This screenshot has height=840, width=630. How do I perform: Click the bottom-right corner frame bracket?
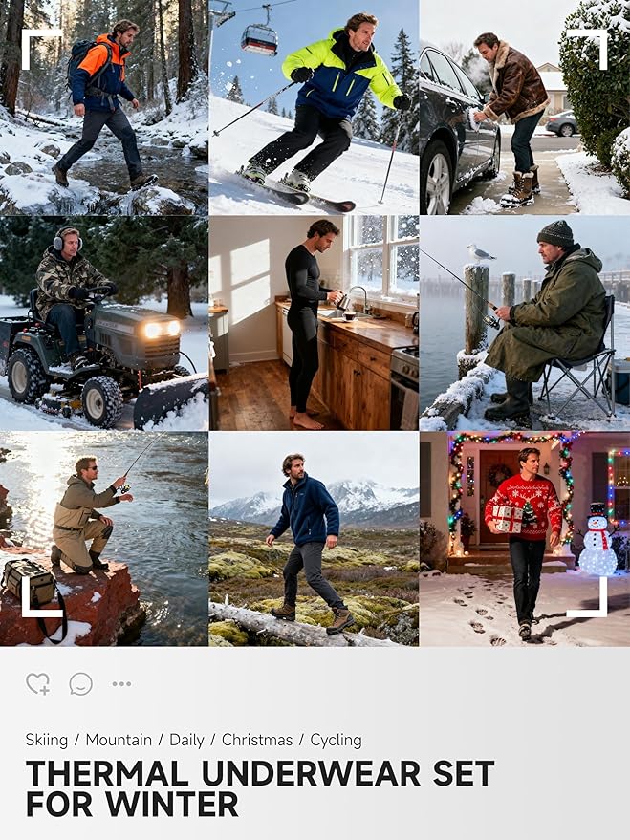tap(587, 596)
